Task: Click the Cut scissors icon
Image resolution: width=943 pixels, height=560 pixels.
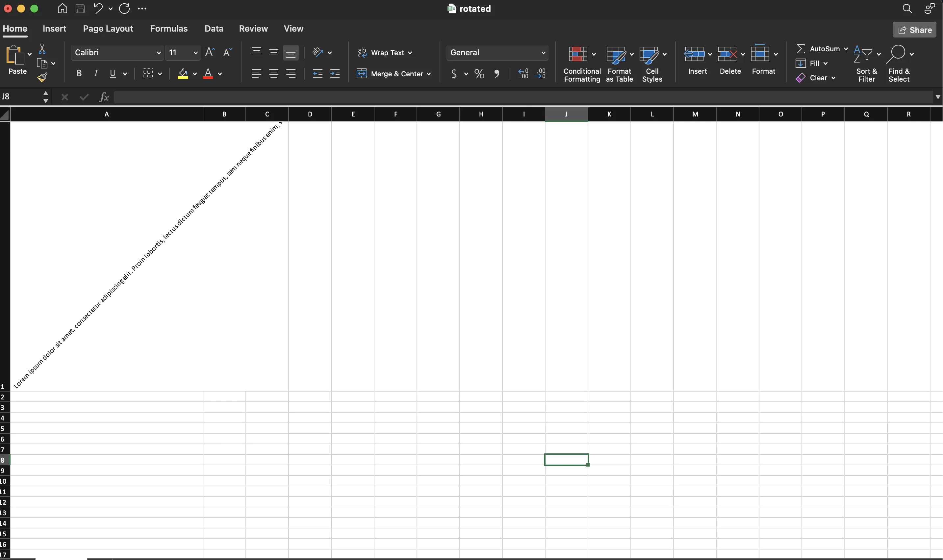Action: [42, 49]
